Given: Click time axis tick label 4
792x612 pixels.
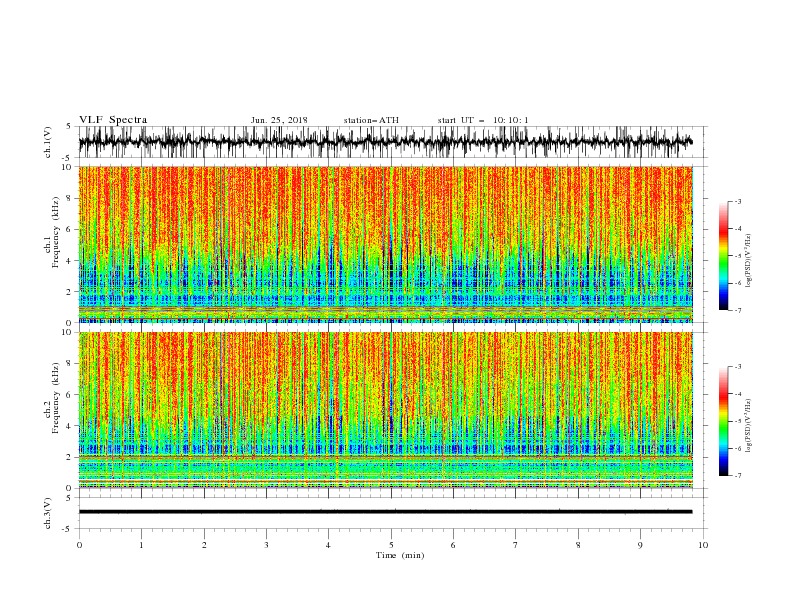Looking at the screenshot, I should (x=328, y=545).
